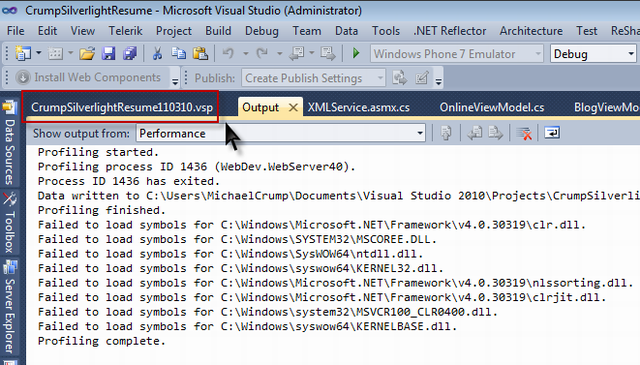
Task: Open the Show output from Performance dropdown
Action: [281, 133]
